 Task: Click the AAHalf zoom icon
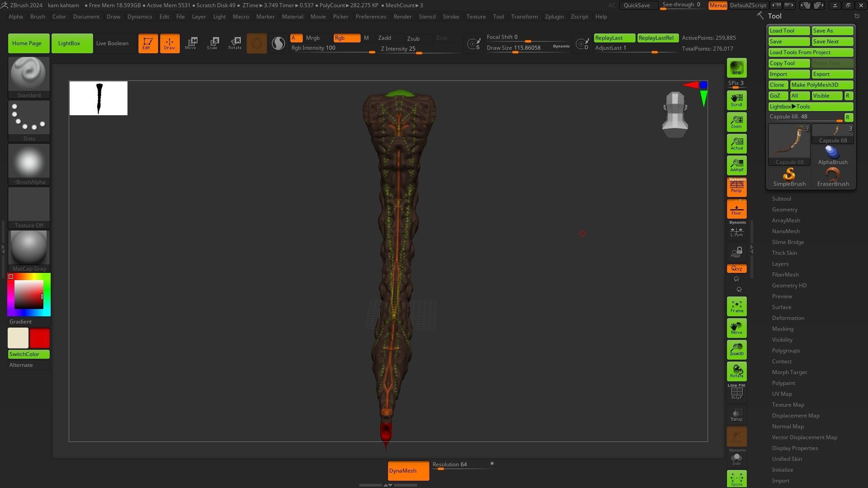[736, 165]
